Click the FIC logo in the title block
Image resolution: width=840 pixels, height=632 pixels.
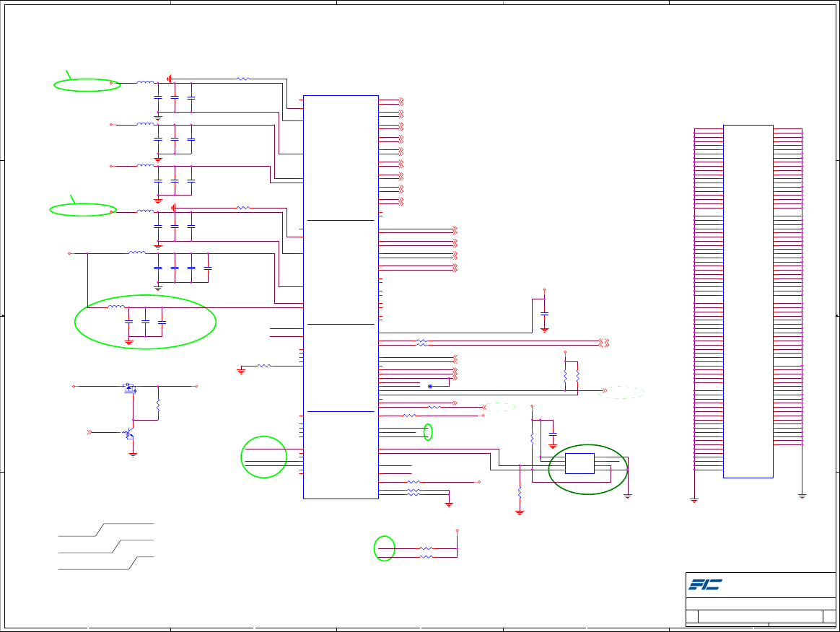(705, 584)
